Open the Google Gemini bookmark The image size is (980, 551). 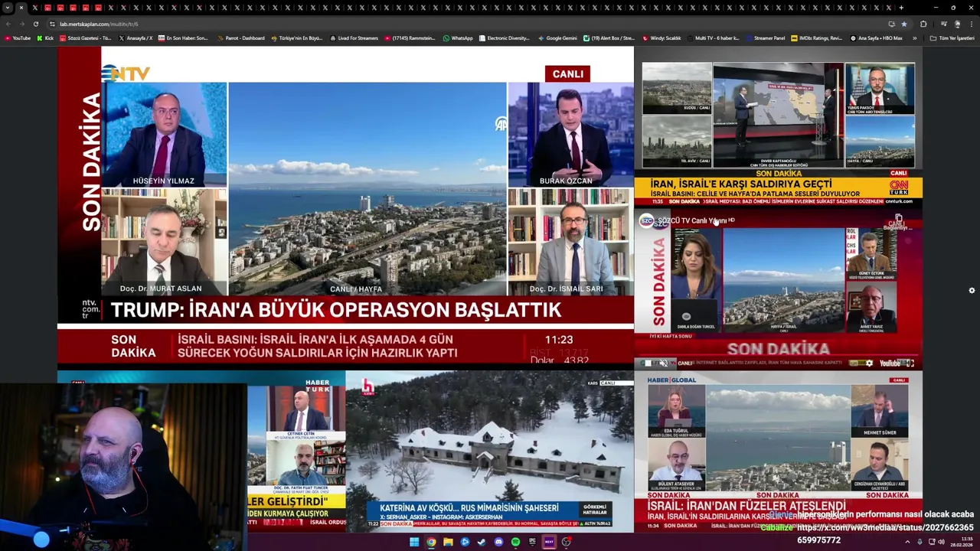tap(557, 37)
